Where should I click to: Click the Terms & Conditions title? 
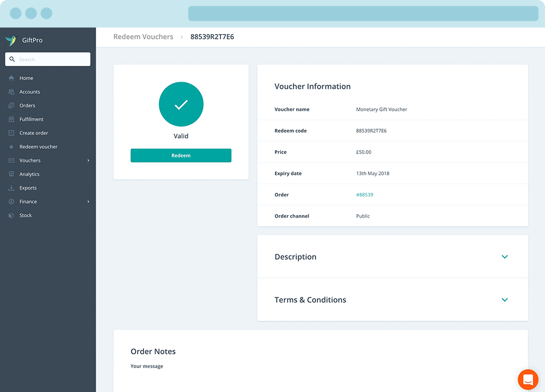[311, 300]
